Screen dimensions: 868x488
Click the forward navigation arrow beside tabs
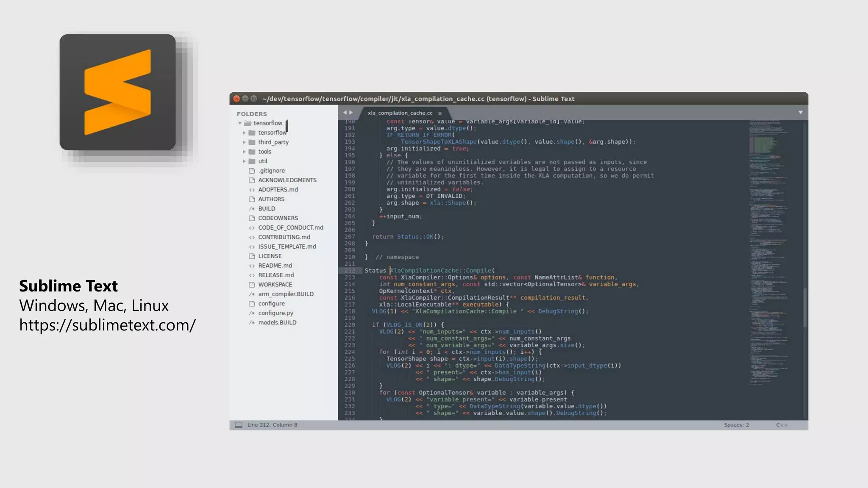[351, 112]
